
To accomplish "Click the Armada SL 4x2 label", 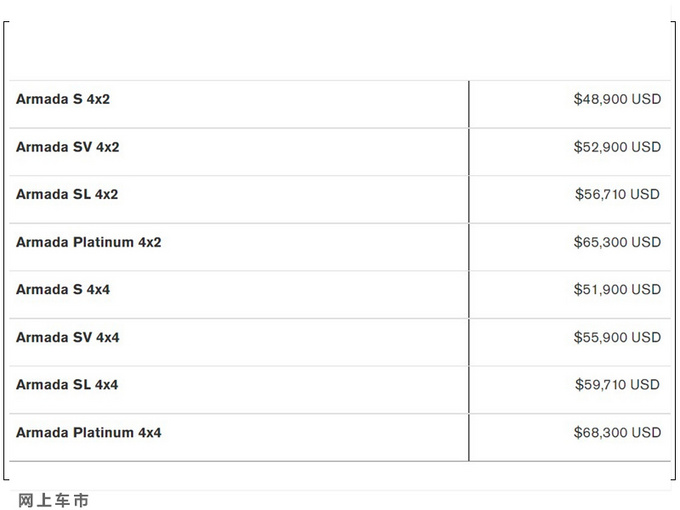I will [x=67, y=195].
